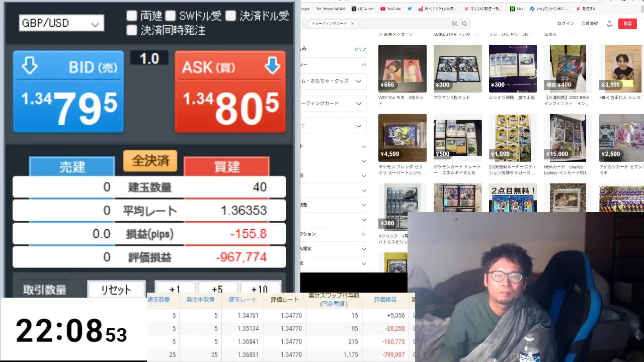Collapse the category filter section chevron
644x362 pixels.
coord(364,64)
